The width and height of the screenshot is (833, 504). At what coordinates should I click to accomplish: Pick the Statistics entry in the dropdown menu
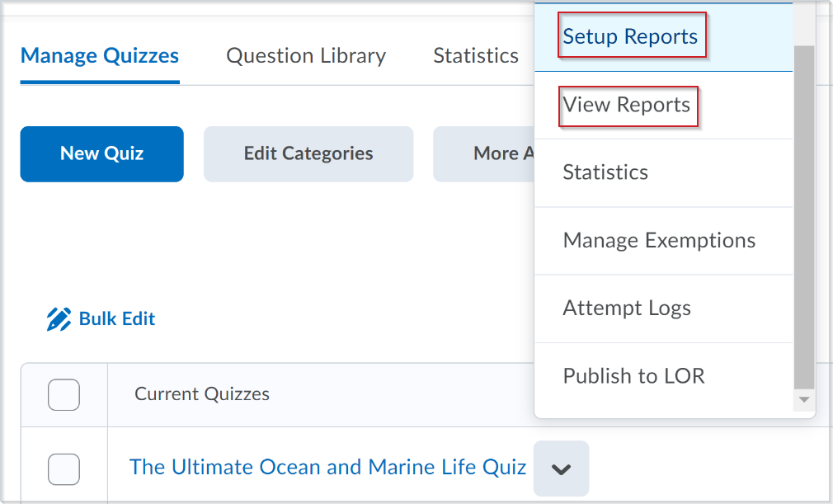[605, 172]
